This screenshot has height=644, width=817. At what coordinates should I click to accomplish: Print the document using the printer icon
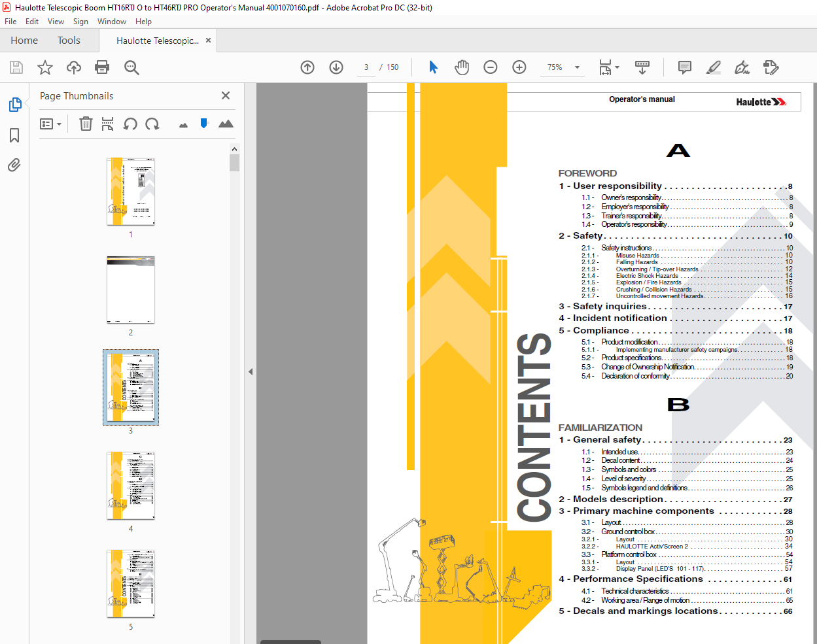pyautogui.click(x=102, y=67)
